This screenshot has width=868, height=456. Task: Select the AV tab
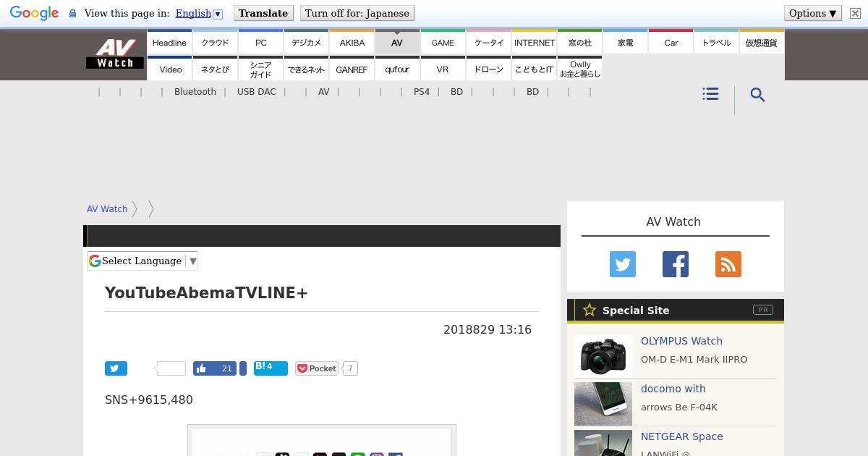click(x=397, y=43)
